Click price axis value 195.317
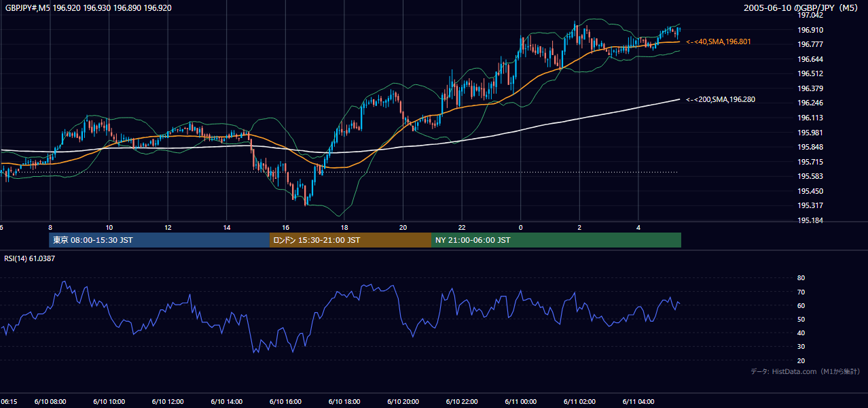The height and width of the screenshot is (408, 868). [x=810, y=205]
